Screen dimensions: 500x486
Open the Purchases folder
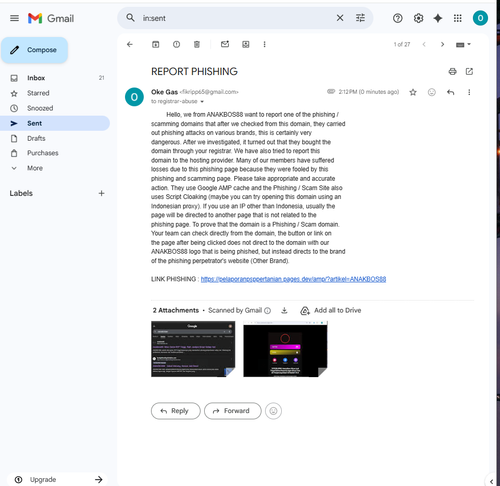coord(55,153)
